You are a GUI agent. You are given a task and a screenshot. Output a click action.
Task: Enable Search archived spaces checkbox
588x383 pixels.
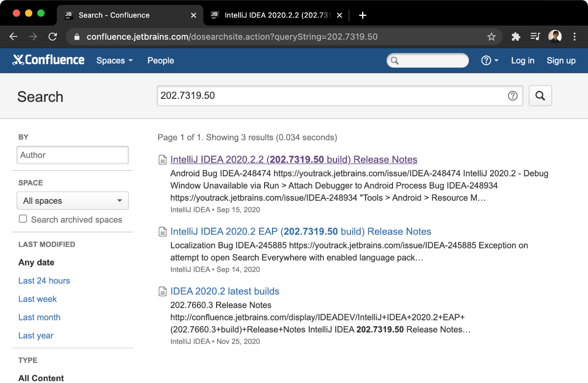coord(23,219)
